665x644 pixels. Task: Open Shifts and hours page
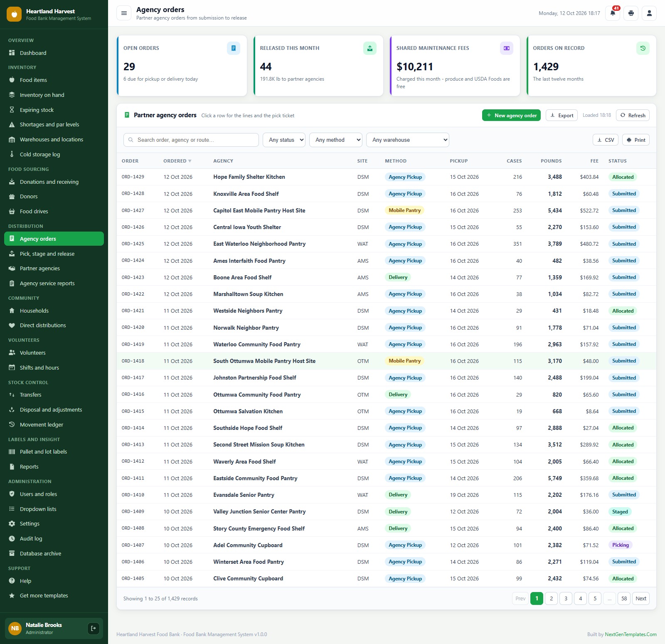pyautogui.click(x=54, y=368)
